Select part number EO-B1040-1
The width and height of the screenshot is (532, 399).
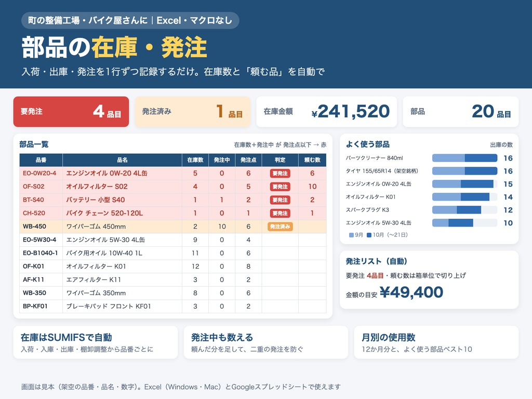[x=41, y=253]
